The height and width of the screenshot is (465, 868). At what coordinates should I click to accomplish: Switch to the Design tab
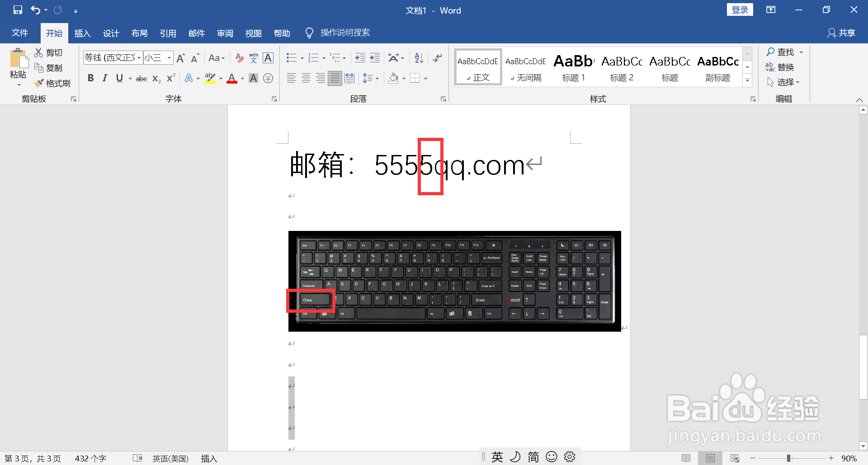pos(111,33)
